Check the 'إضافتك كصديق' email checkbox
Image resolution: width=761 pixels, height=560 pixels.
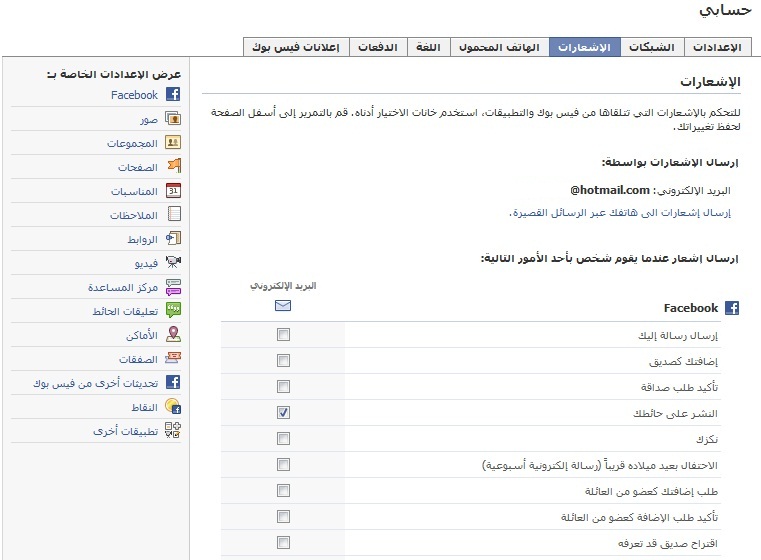point(284,361)
